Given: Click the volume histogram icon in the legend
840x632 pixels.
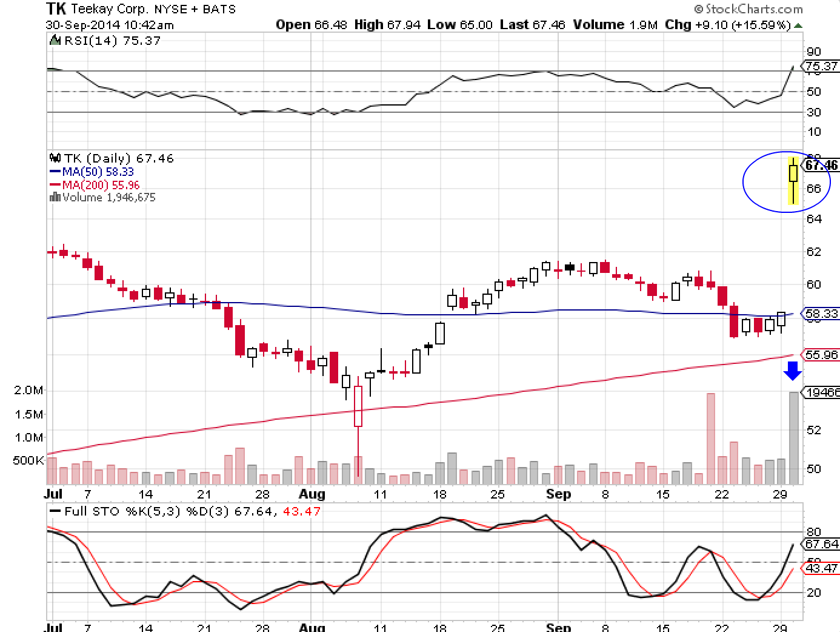Looking at the screenshot, I should [55, 197].
